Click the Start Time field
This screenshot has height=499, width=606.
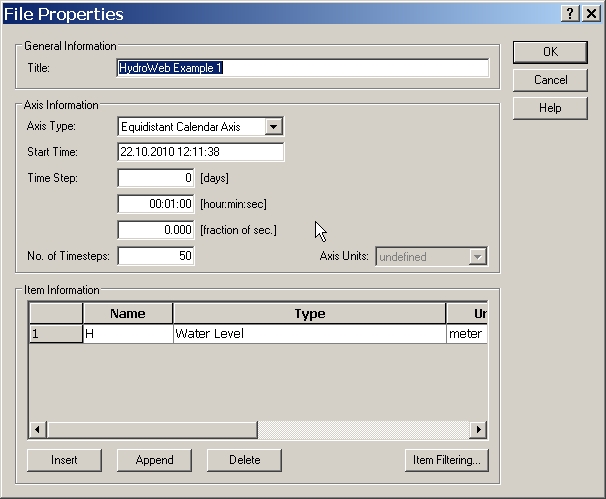pos(200,152)
